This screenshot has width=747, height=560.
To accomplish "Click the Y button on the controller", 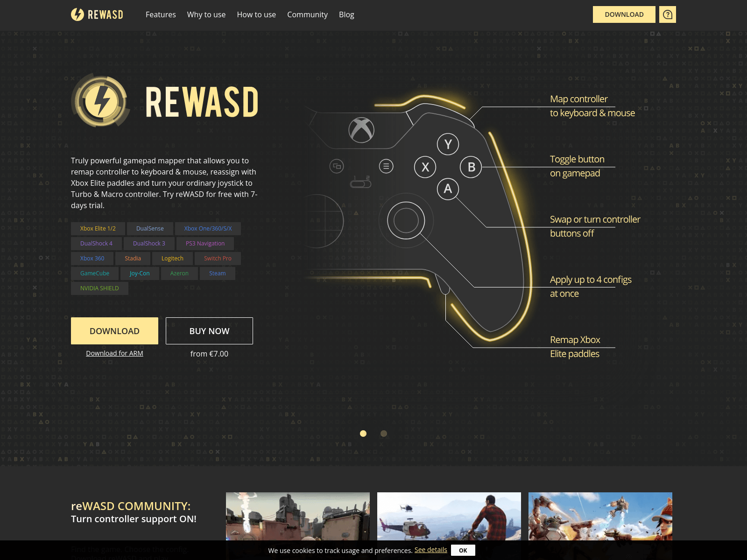I will 448,144.
